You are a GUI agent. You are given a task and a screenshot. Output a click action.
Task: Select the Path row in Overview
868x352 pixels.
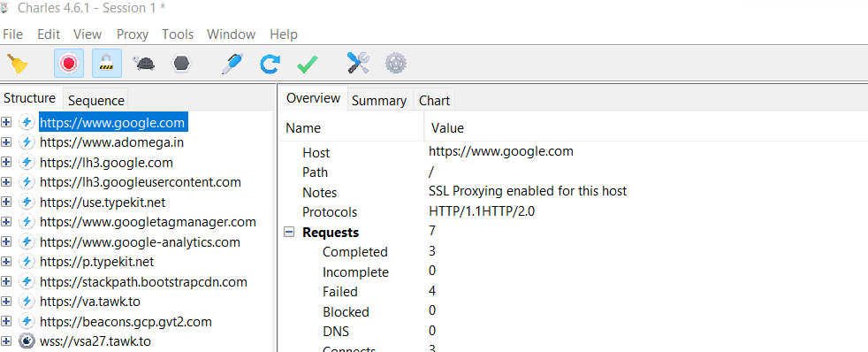(x=574, y=172)
